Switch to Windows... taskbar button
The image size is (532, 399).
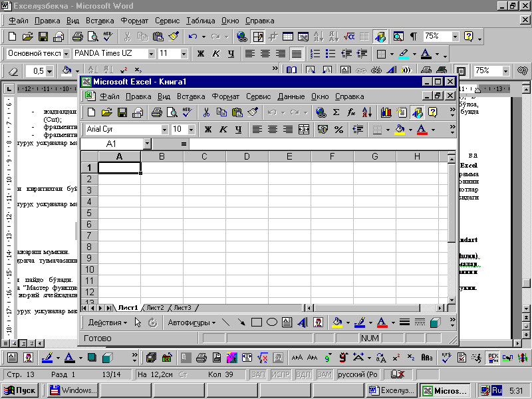click(x=72, y=390)
